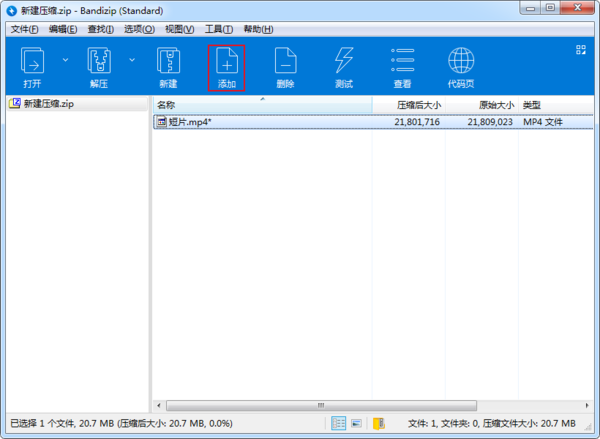
Task: Minimize the Bandizip window
Action: (x=530, y=8)
